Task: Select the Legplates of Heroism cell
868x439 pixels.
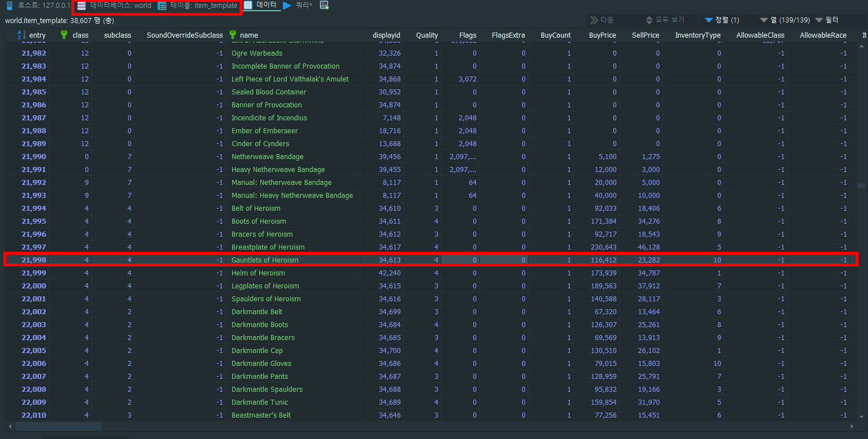Action: coord(265,286)
